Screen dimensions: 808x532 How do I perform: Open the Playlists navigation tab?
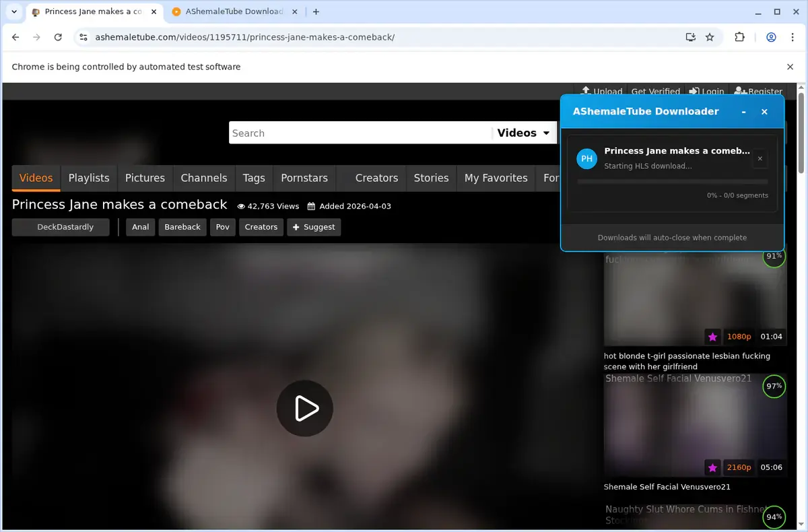click(x=89, y=178)
